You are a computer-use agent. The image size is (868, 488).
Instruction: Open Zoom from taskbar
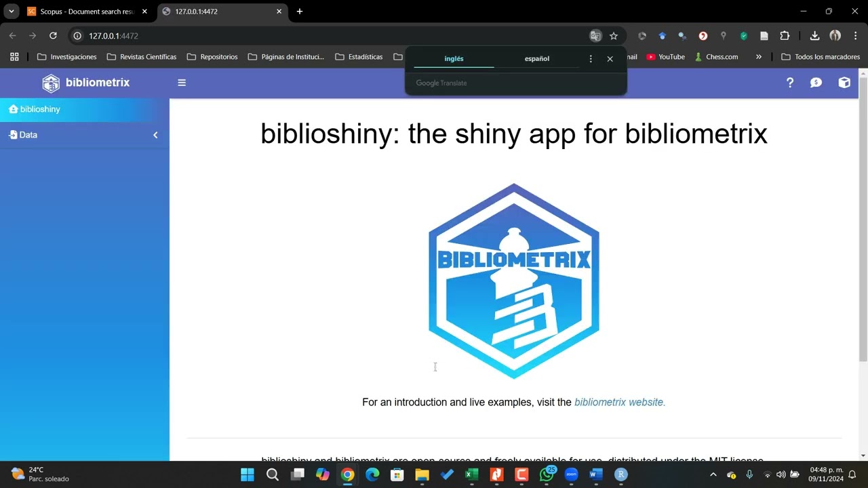[571, 474]
